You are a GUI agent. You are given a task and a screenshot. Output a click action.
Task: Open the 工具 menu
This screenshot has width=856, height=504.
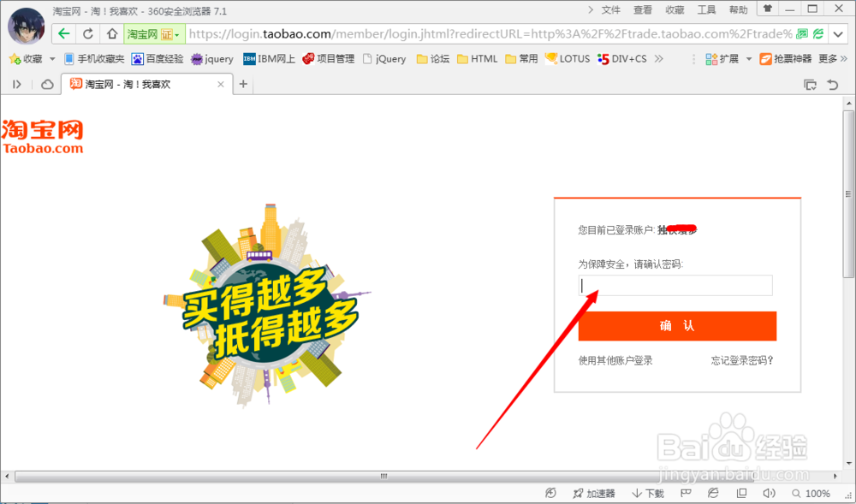pyautogui.click(x=708, y=9)
